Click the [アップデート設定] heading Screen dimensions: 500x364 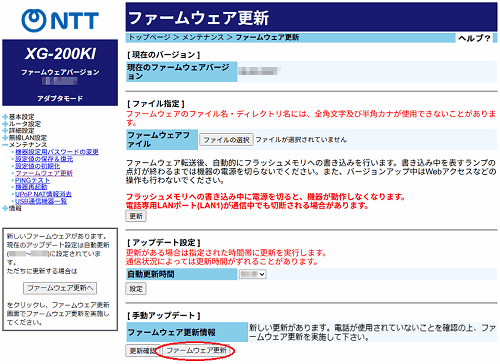coord(164,243)
